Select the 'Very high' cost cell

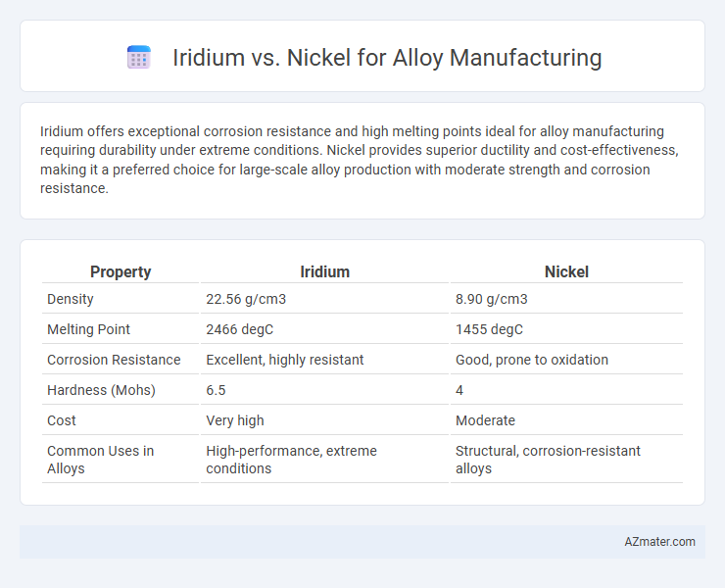point(235,420)
